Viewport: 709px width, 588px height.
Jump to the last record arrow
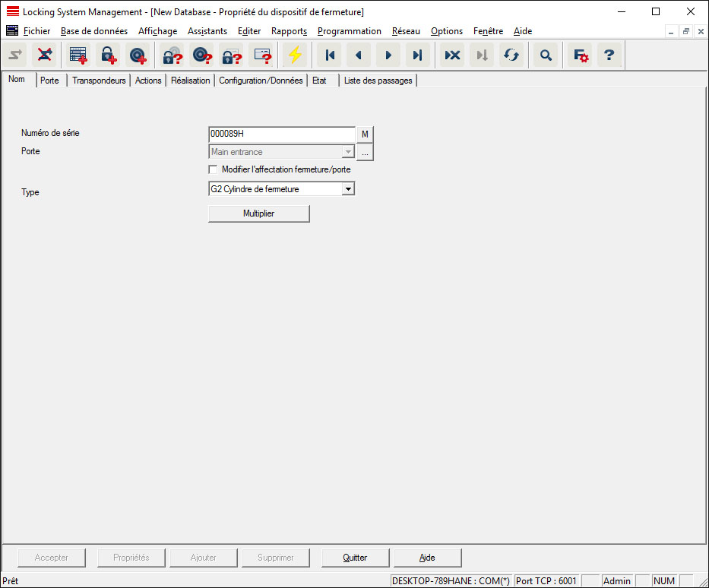(x=417, y=55)
